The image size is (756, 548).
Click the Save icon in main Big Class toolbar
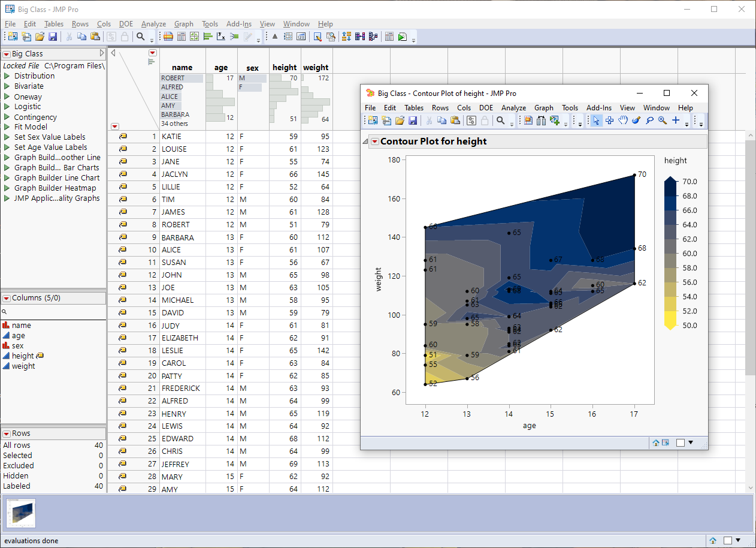pyautogui.click(x=53, y=37)
